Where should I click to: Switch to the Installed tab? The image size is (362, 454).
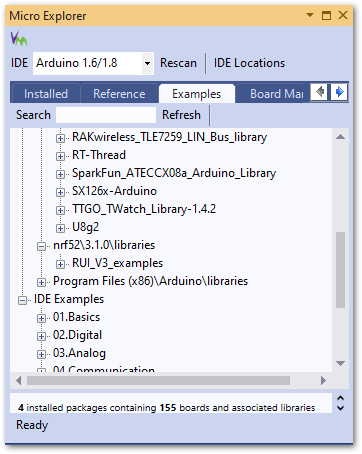pyautogui.click(x=46, y=94)
